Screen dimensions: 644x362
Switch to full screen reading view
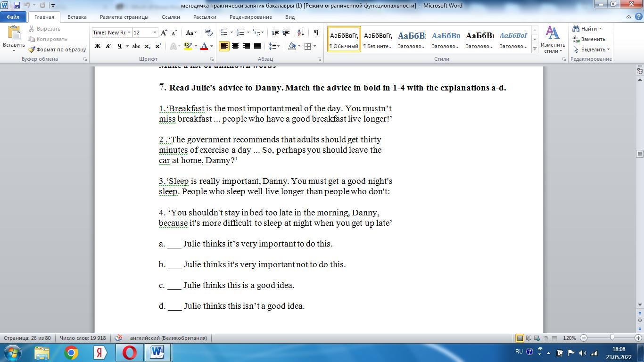(x=528, y=338)
